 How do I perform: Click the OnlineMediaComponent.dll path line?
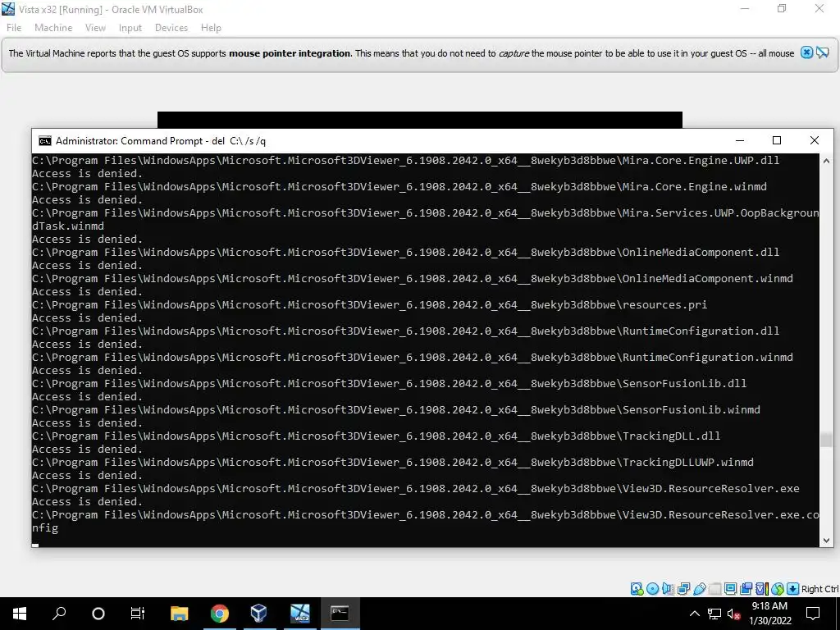tap(405, 253)
